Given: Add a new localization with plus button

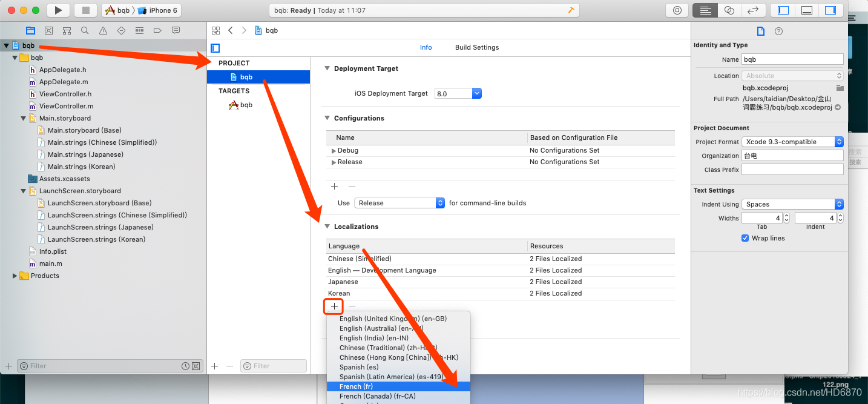Looking at the screenshot, I should (334, 306).
